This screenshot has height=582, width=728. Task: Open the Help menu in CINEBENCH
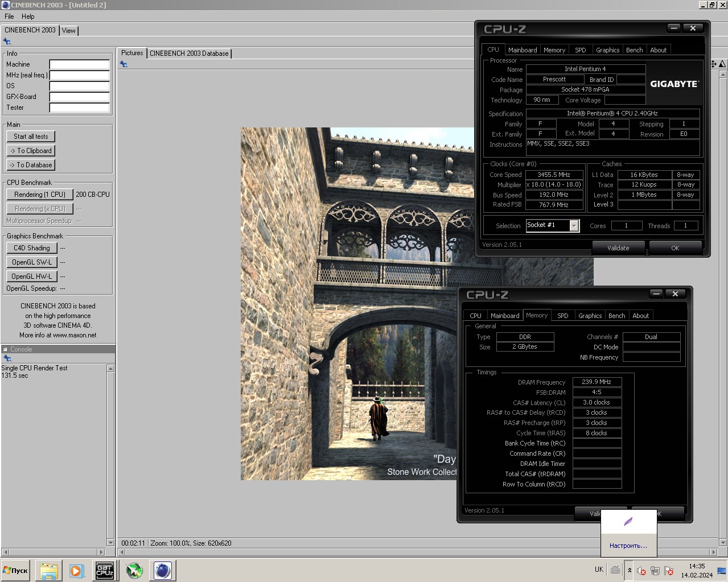28,16
